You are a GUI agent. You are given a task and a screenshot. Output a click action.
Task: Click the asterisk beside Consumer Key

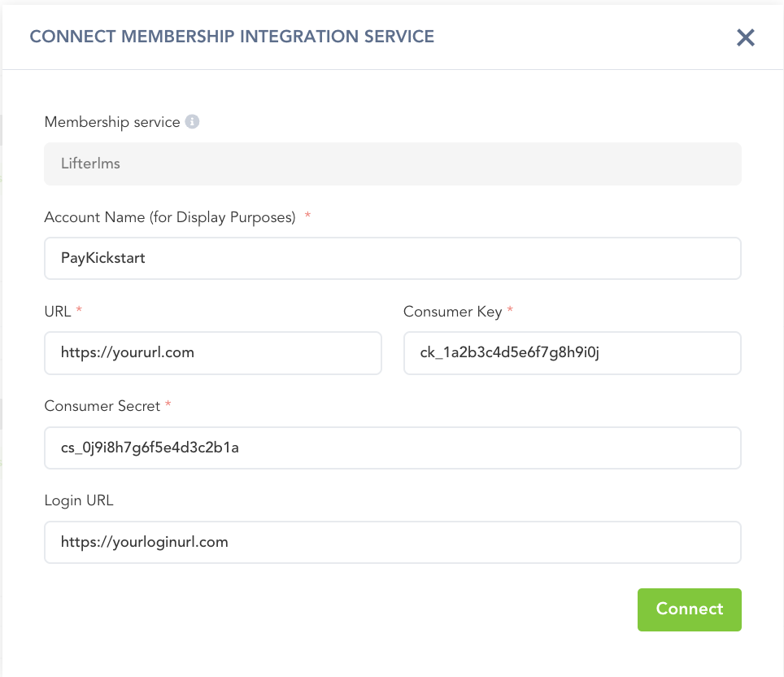click(510, 311)
